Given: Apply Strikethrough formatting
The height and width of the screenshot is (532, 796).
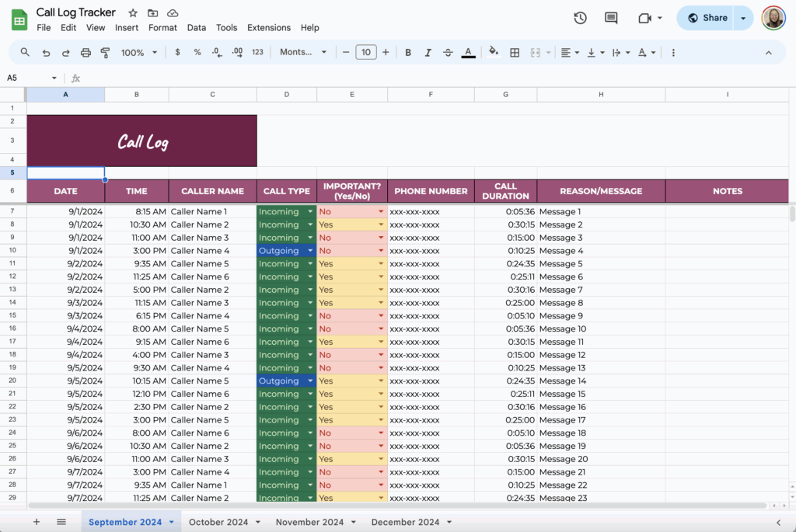Looking at the screenshot, I should (447, 52).
